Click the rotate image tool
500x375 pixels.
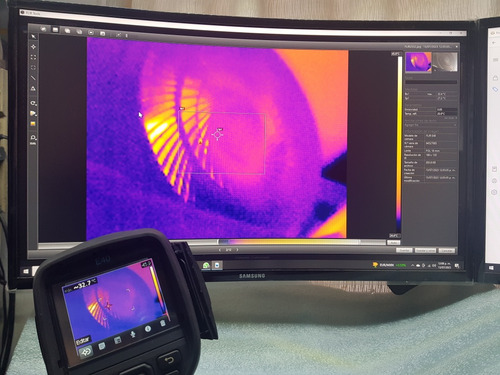pyautogui.click(x=33, y=103)
